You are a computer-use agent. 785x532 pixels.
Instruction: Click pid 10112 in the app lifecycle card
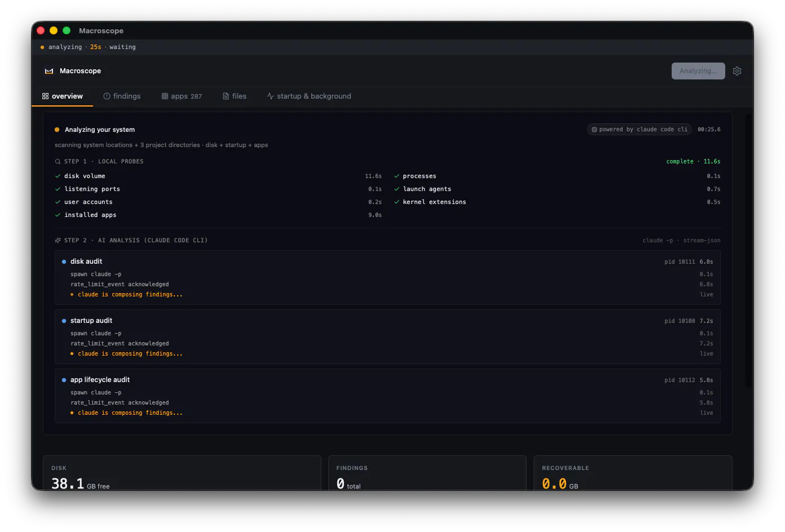point(680,380)
